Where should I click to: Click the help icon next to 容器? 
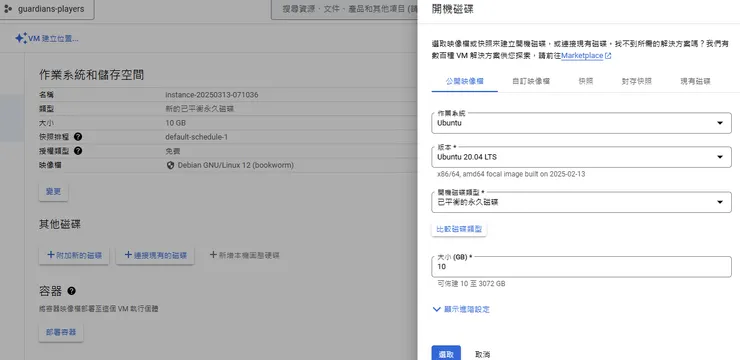(x=71, y=291)
